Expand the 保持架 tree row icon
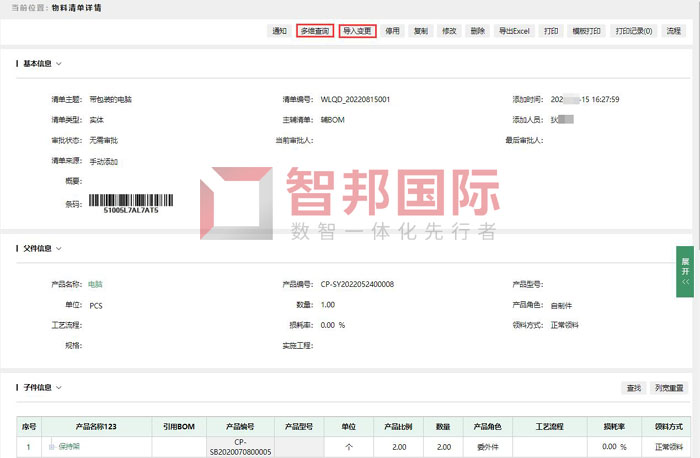Viewport: 700px width, 458px height. point(53,446)
